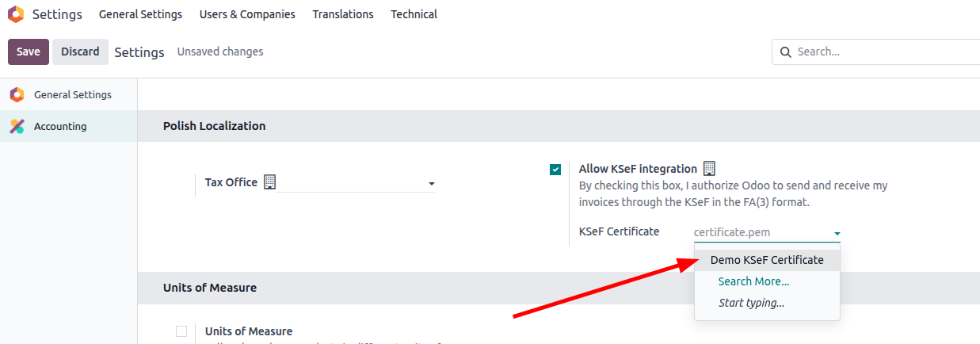
Task: Open the Users & Companies menu
Action: click(247, 14)
